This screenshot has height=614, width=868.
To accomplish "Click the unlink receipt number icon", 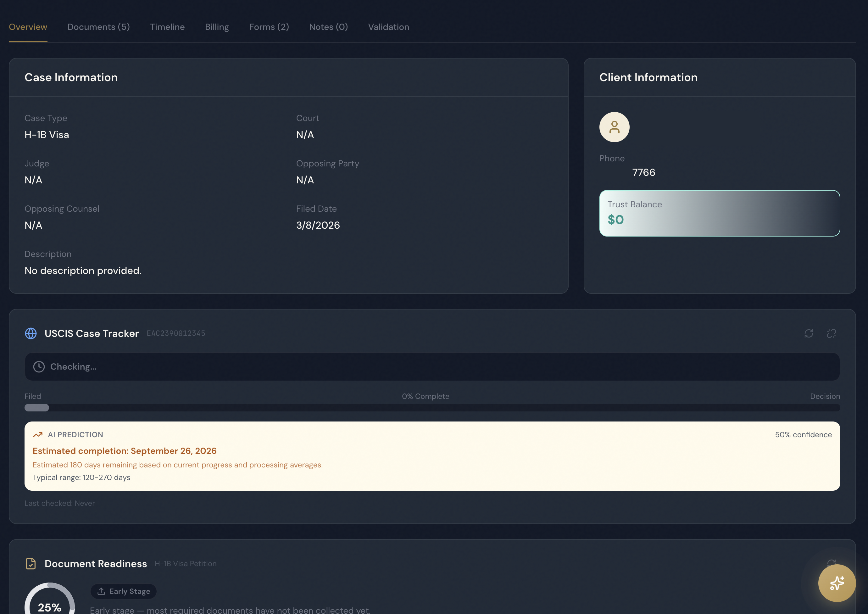I will 831,333.
